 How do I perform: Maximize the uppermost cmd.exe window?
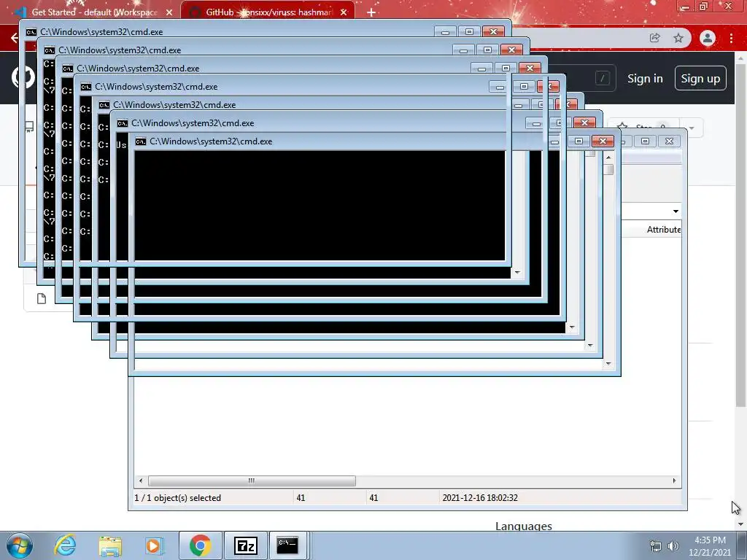coord(469,32)
